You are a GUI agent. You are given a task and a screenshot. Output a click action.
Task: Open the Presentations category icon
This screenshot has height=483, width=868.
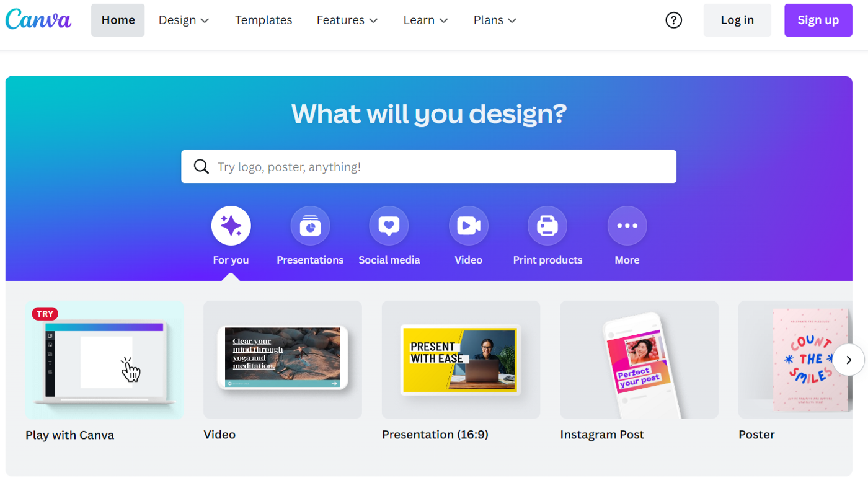[310, 226]
